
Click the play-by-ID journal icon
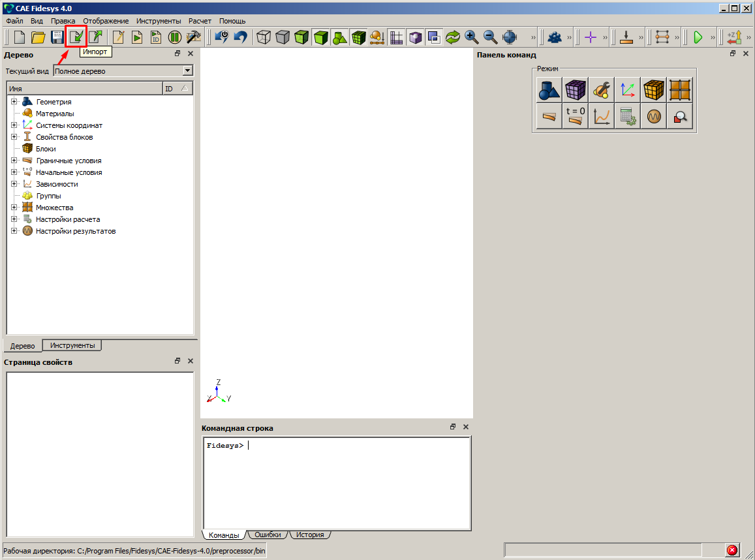[156, 37]
